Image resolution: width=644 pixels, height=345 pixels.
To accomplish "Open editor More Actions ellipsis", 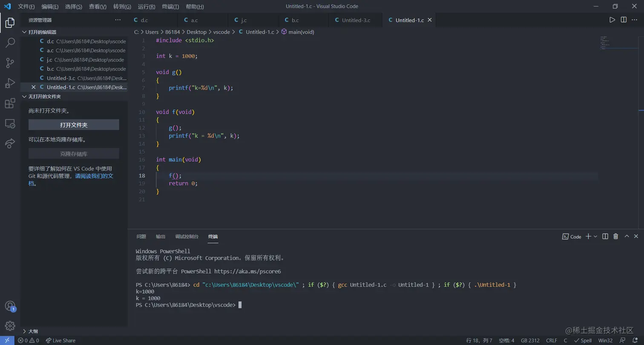I will pos(635,20).
